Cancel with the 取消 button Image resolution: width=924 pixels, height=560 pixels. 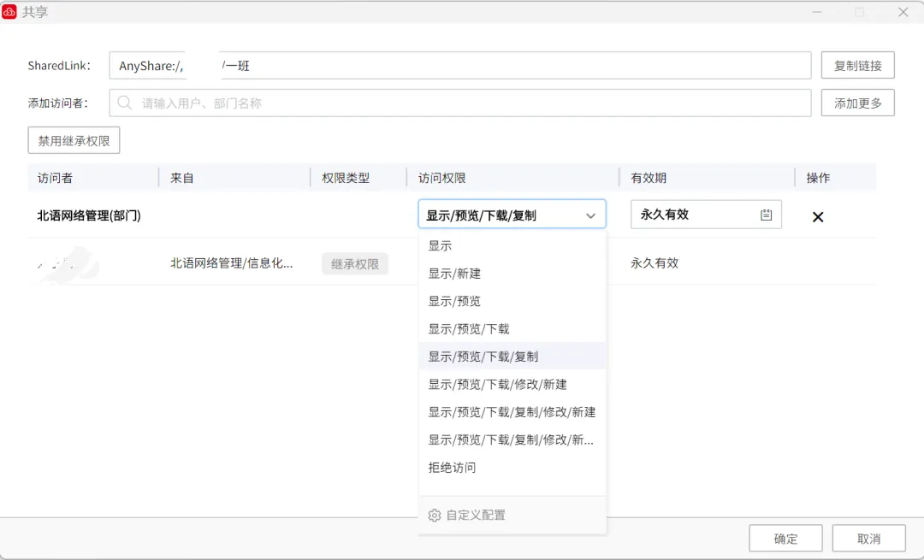[x=868, y=539]
